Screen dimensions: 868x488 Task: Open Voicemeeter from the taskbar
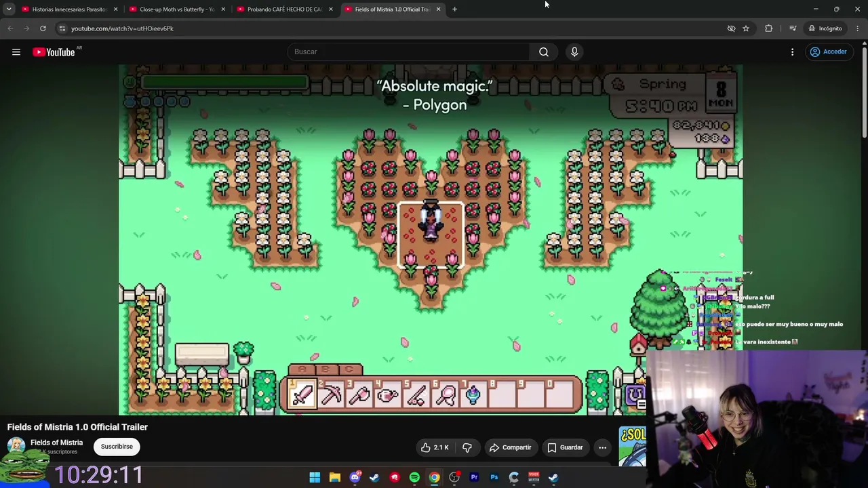(x=534, y=477)
